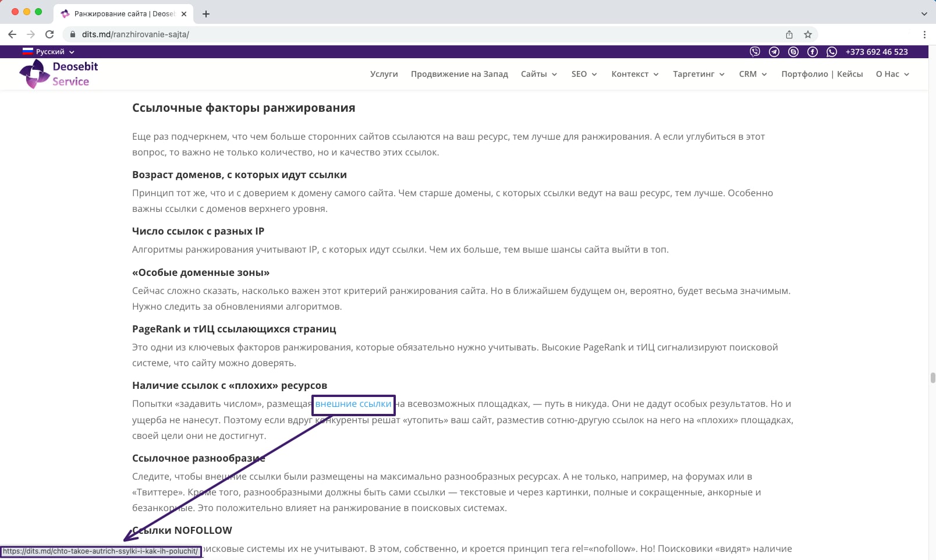The image size is (936, 560).
Task: Open a new browser tab
Action: [206, 14]
